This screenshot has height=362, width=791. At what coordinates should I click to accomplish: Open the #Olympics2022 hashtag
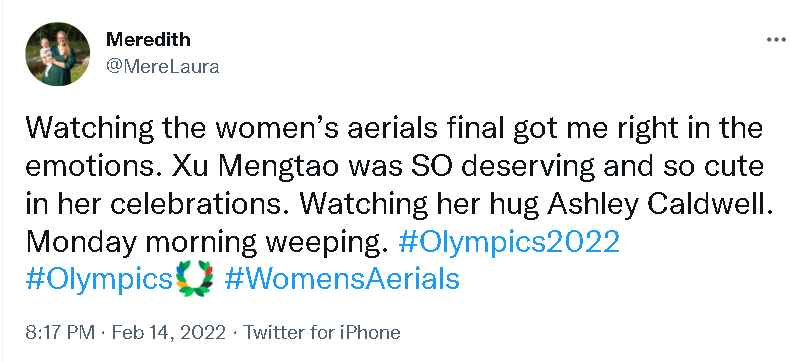click(x=508, y=243)
